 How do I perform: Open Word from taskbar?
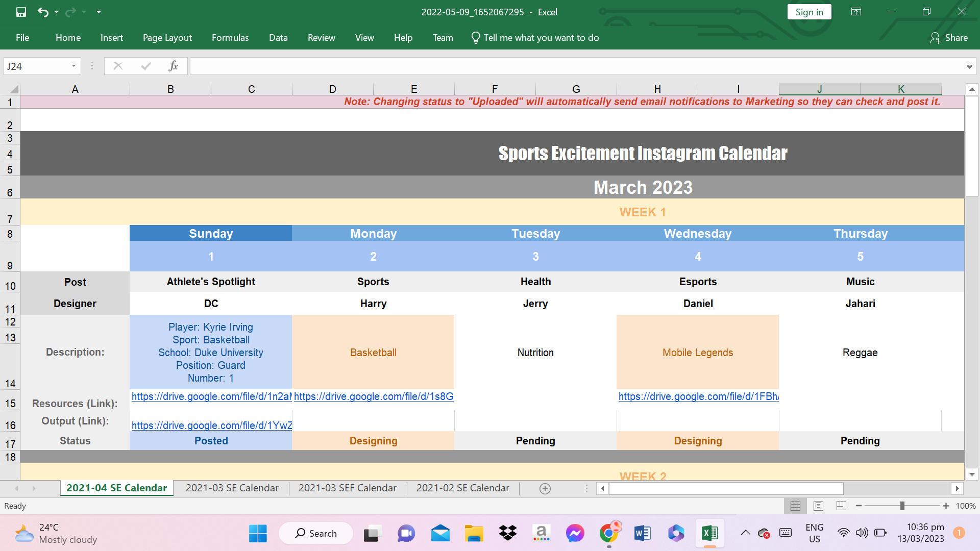643,534
